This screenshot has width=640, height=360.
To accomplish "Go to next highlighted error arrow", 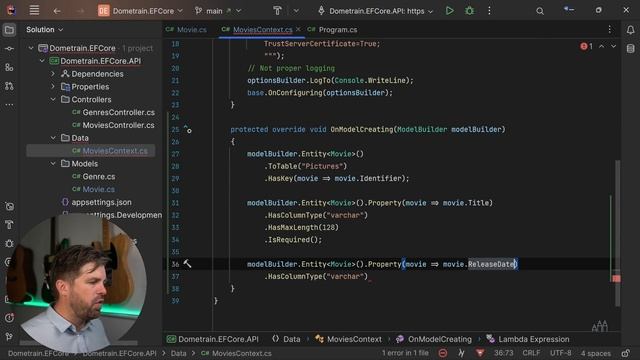I will [613, 47].
